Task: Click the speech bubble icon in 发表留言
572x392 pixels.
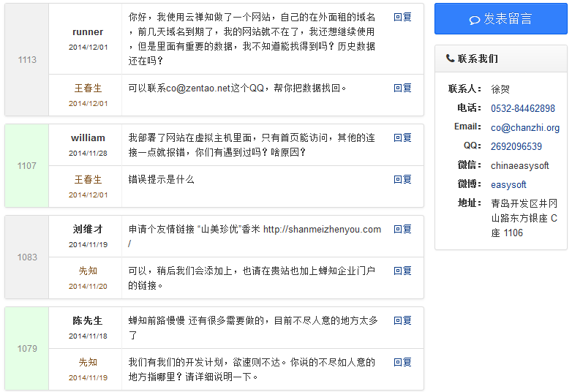Action: click(474, 20)
